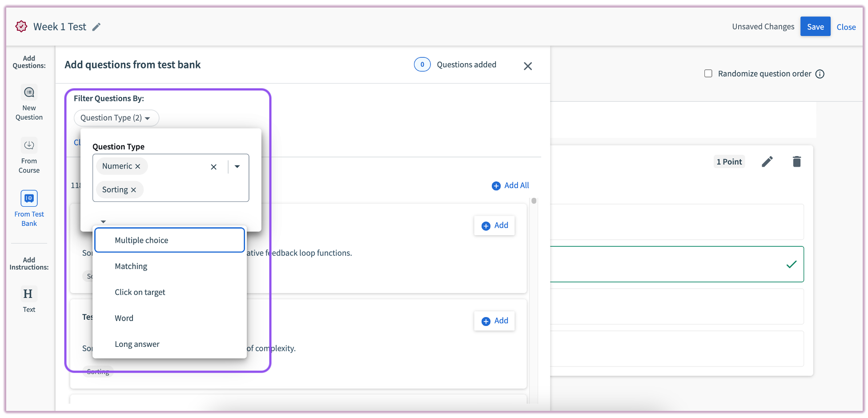Expand the Question Type (2) filter
868x418 pixels.
click(116, 118)
